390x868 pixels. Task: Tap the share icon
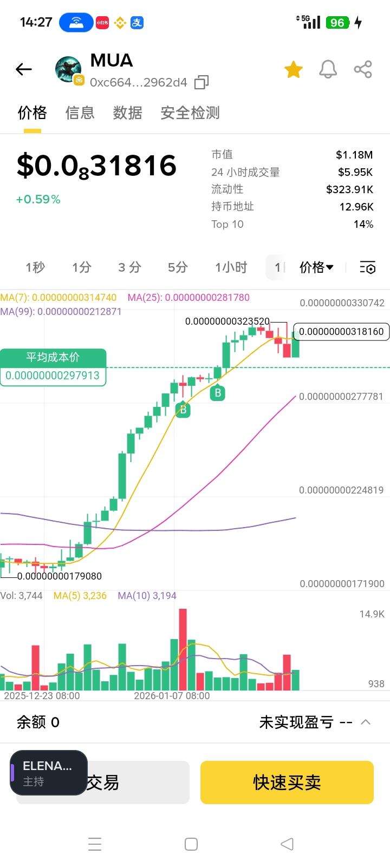coord(363,70)
